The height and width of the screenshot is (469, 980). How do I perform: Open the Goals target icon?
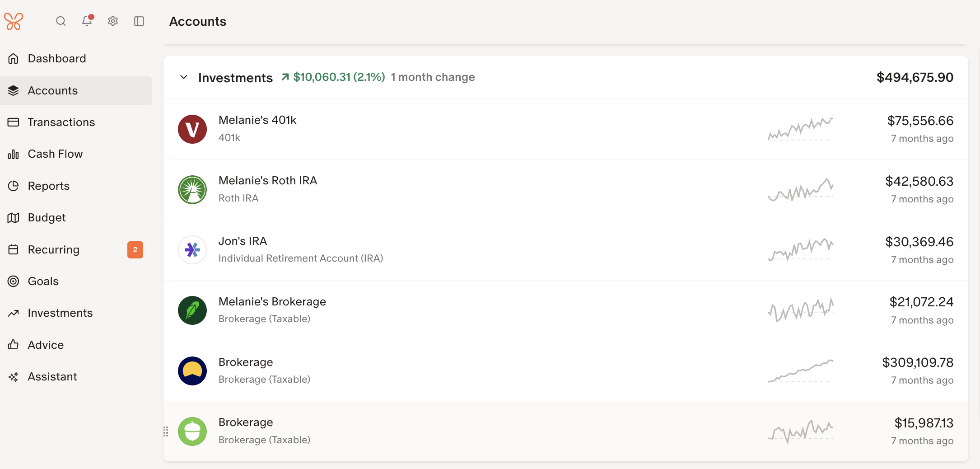tap(14, 281)
